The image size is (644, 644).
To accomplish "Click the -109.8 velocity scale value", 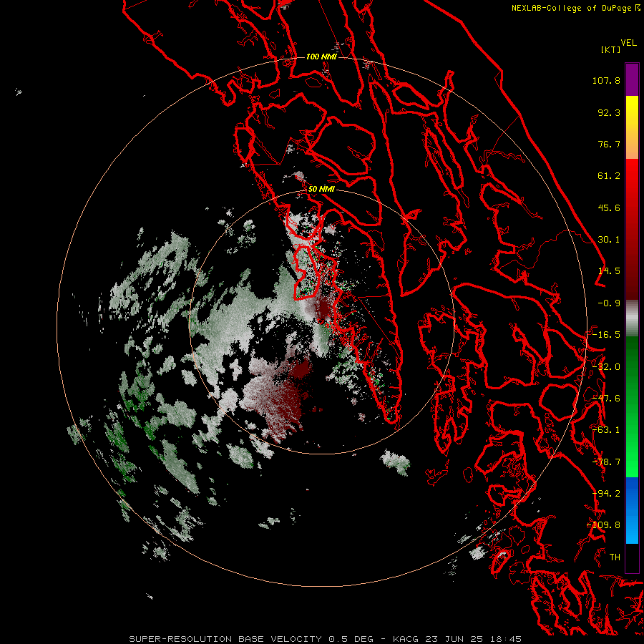I will pyautogui.click(x=604, y=525).
